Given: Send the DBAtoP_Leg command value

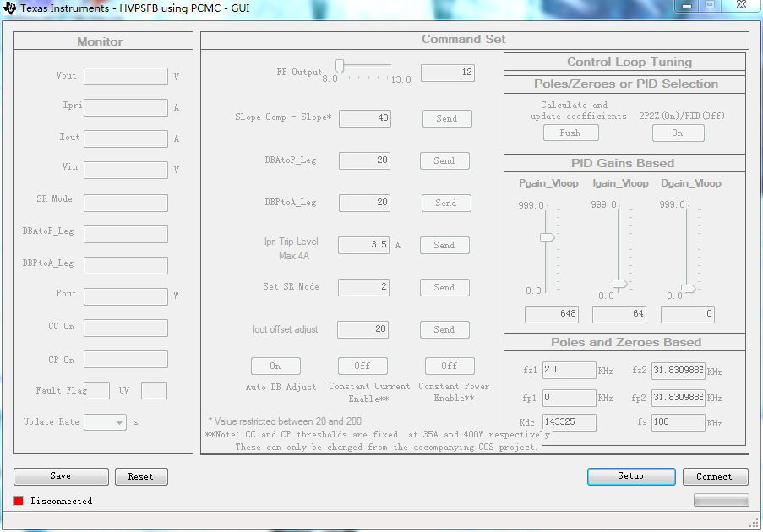Looking at the screenshot, I should (444, 160).
